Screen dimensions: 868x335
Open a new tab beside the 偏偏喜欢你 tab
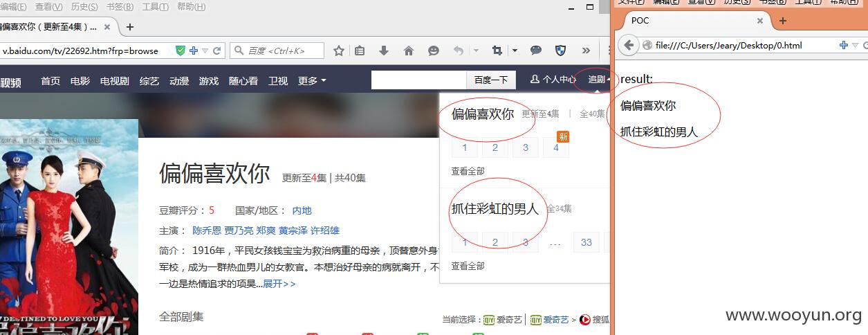pos(129,27)
